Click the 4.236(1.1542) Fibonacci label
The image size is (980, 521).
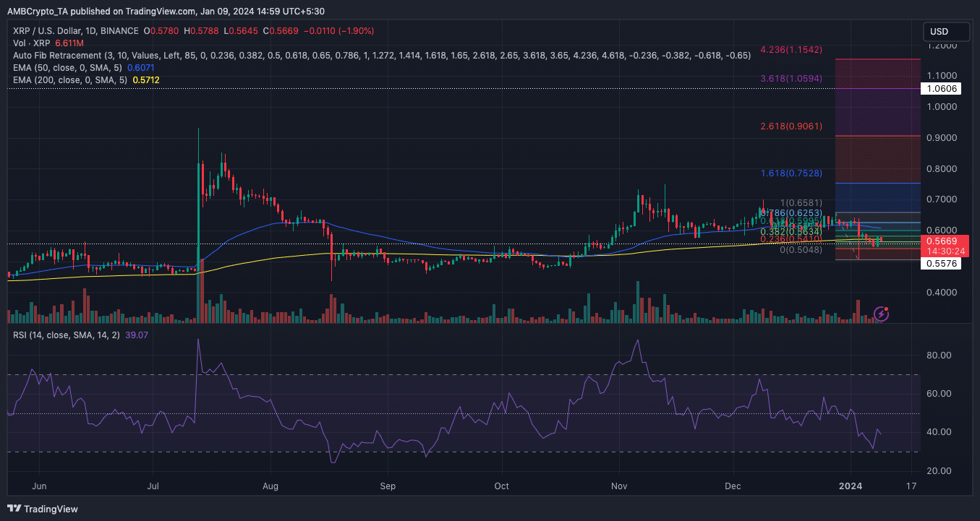tap(791, 50)
